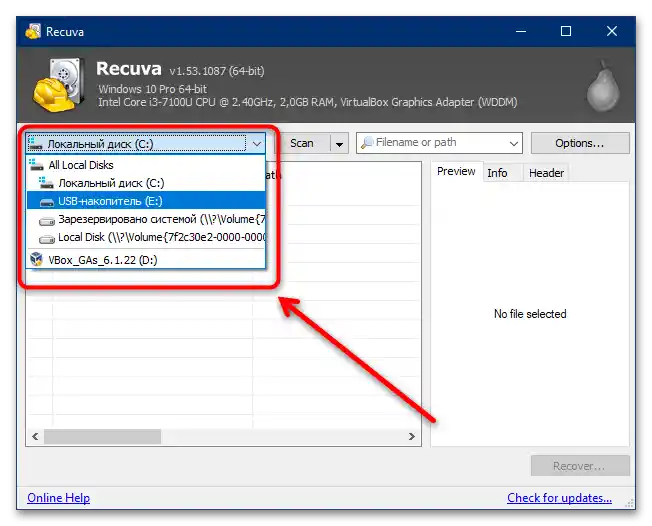Click the Recuva title bar app icon
652x526 pixels.
pos(33,31)
